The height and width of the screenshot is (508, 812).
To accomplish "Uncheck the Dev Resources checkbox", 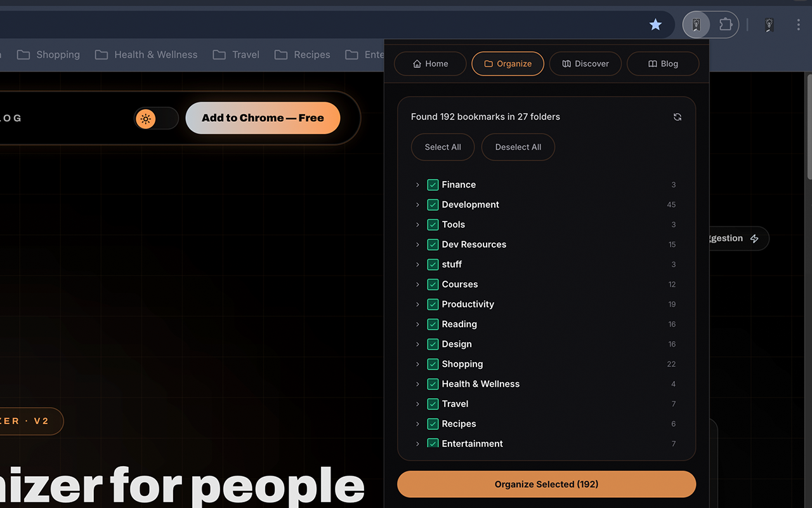I will tap(433, 244).
